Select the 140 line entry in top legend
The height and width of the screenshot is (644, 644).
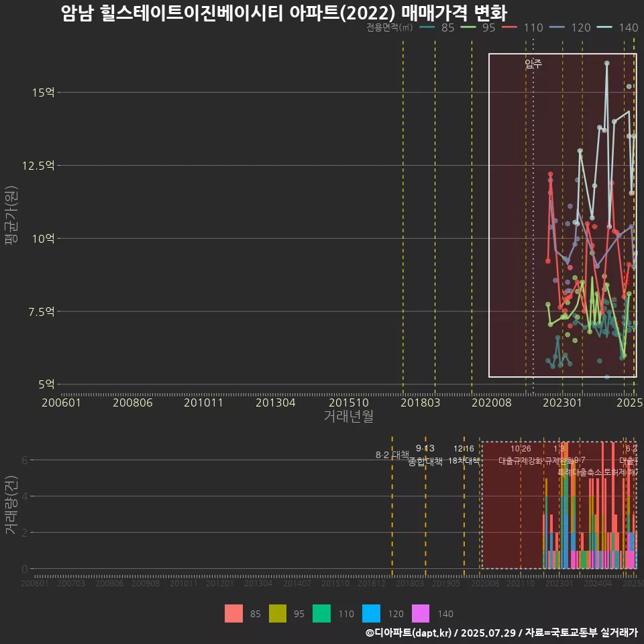click(x=618, y=28)
